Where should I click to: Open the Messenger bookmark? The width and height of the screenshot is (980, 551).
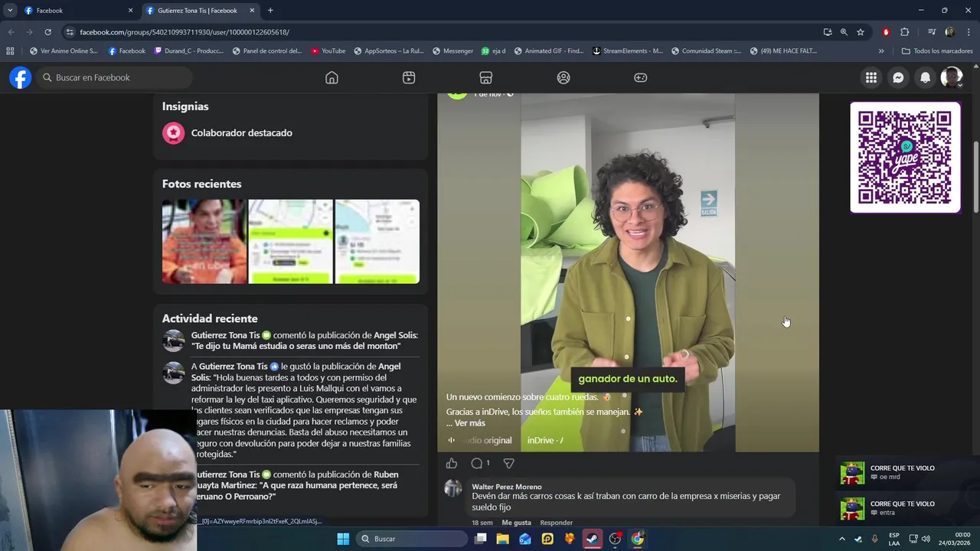[452, 51]
